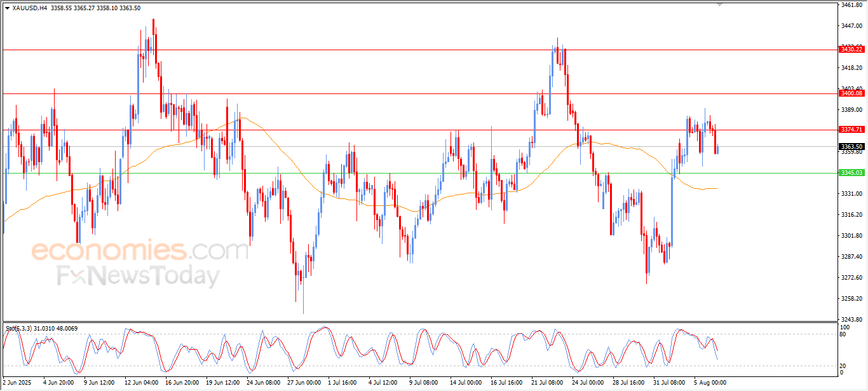Select the green 3345.03 price level label
The height and width of the screenshot is (391, 868).
(851, 173)
